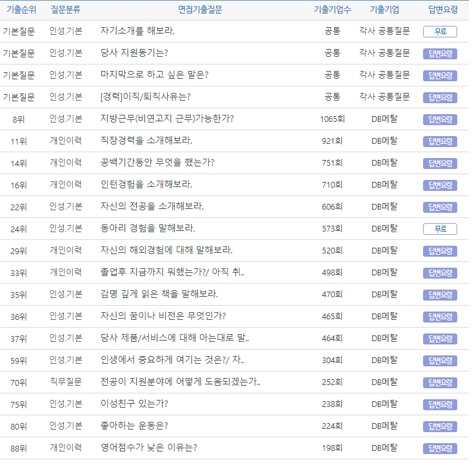Open question 인턴경험을 소개해보라.

pos(146,184)
